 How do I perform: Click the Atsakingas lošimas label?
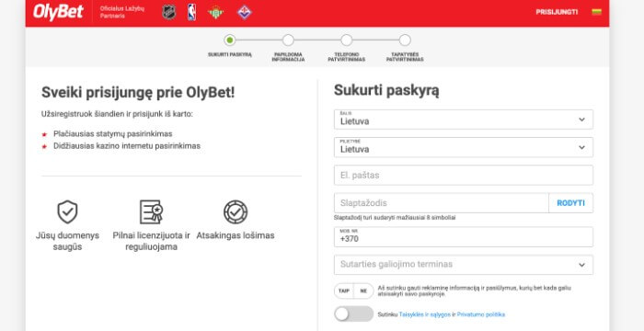coord(236,235)
